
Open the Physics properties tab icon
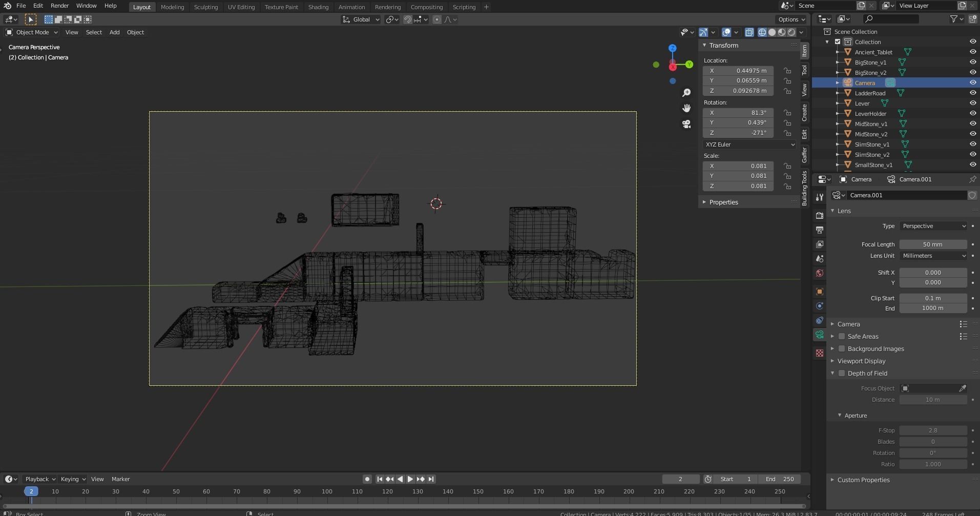820,306
